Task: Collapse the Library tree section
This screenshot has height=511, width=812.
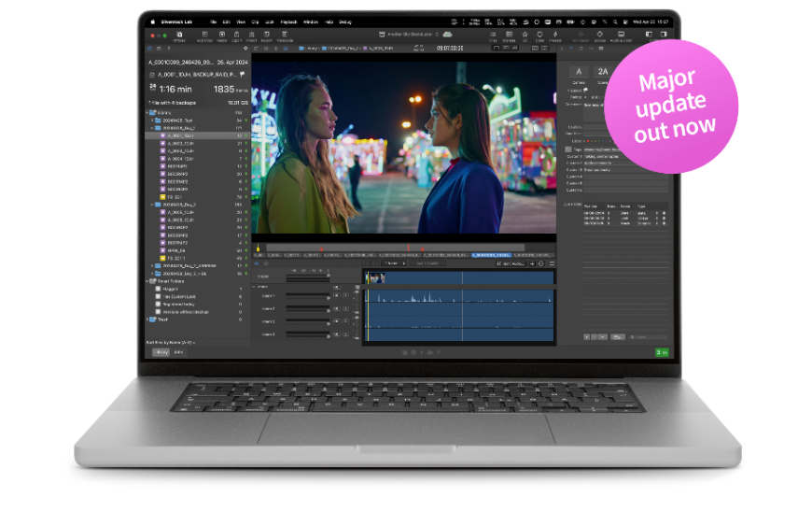Action: [148, 113]
